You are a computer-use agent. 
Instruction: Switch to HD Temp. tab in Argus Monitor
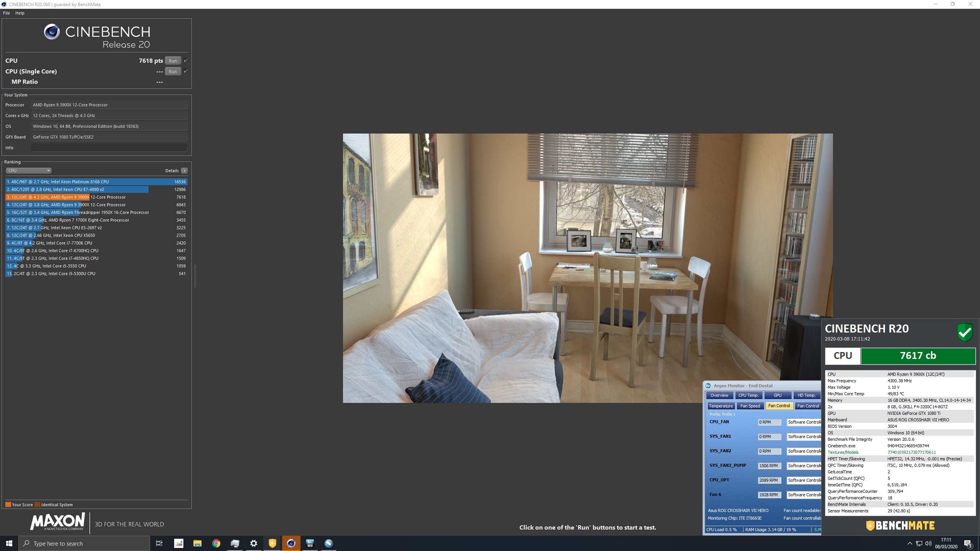[x=807, y=395]
